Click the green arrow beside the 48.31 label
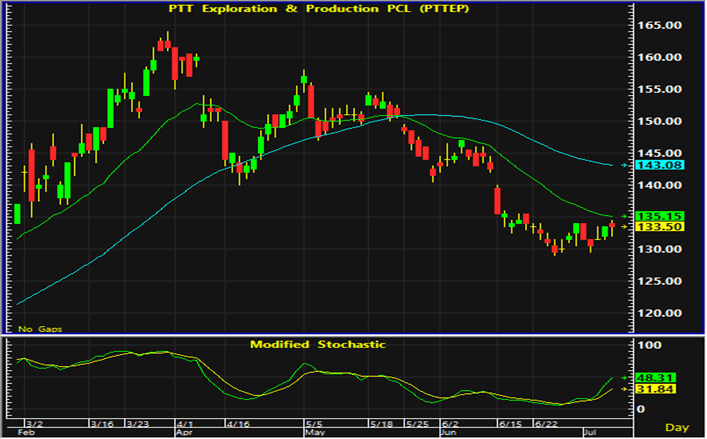Screen dimensions: 707x439 pos(624,378)
